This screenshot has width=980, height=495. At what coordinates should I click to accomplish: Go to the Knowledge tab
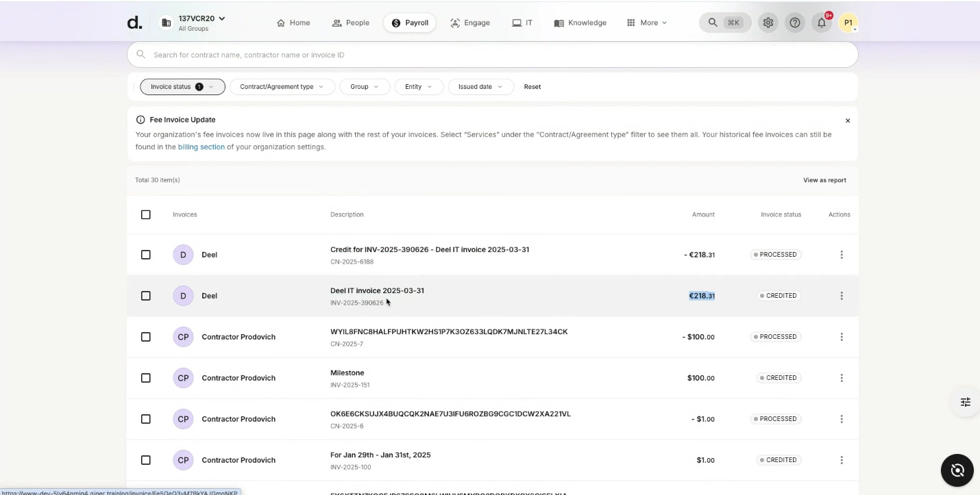coord(580,23)
